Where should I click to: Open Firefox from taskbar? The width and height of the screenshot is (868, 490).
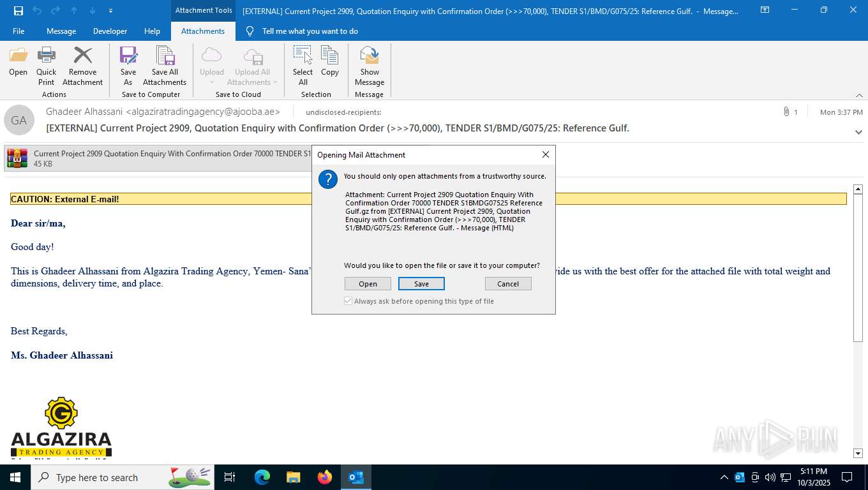[x=325, y=477]
